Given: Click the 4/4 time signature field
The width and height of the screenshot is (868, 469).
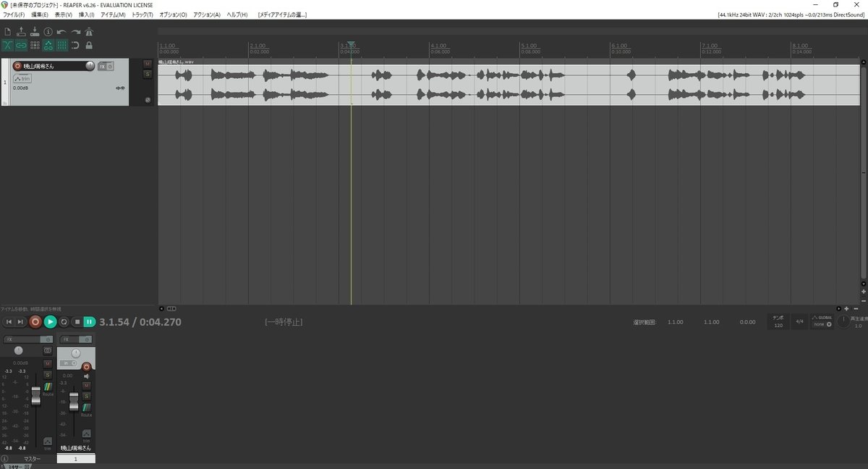Looking at the screenshot, I should pyautogui.click(x=799, y=321).
